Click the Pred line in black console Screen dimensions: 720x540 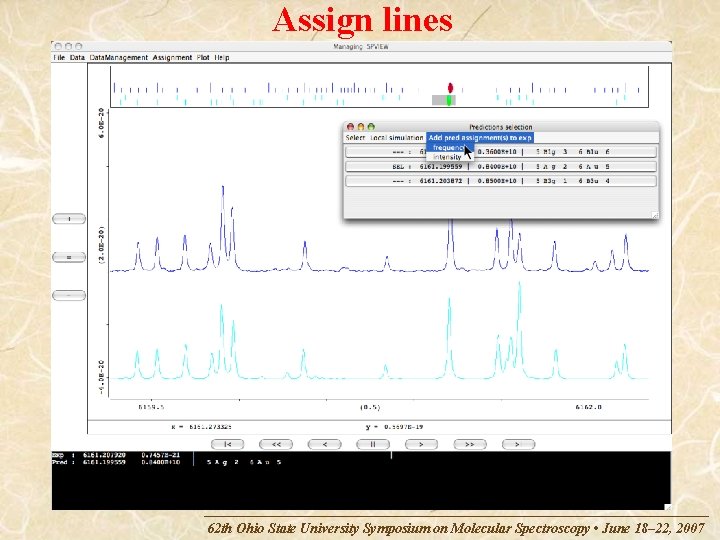tap(167, 462)
